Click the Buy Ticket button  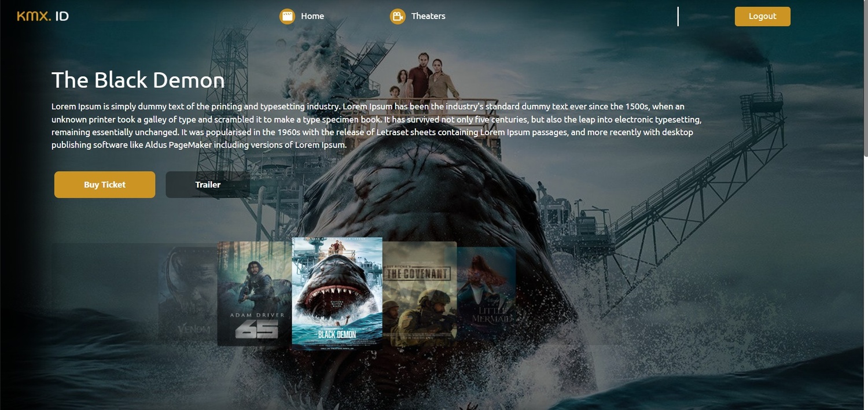pos(105,184)
